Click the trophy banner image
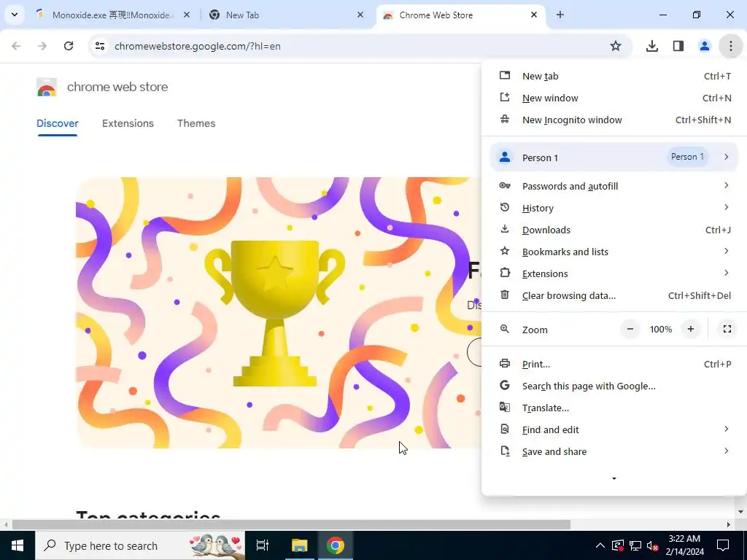The image size is (747, 560). coord(278,312)
